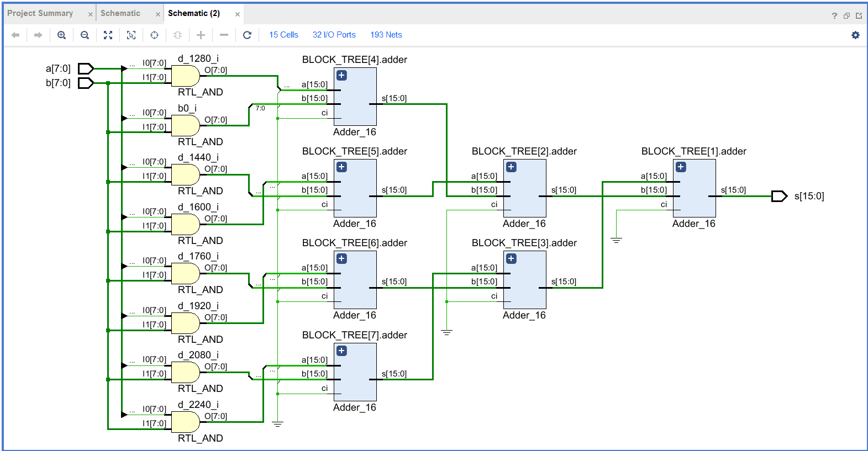
Task: Switch to the Project Summary tab
Action: [x=40, y=13]
